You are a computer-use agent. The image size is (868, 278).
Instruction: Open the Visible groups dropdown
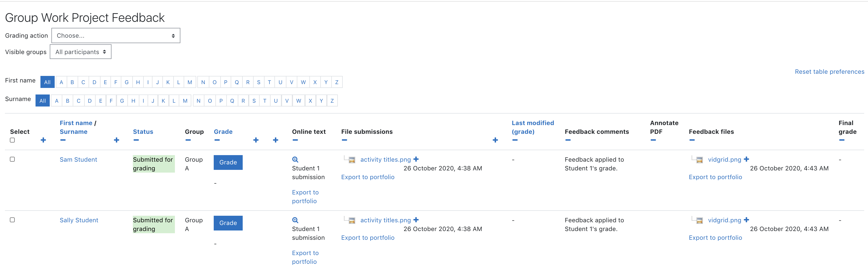tap(81, 52)
